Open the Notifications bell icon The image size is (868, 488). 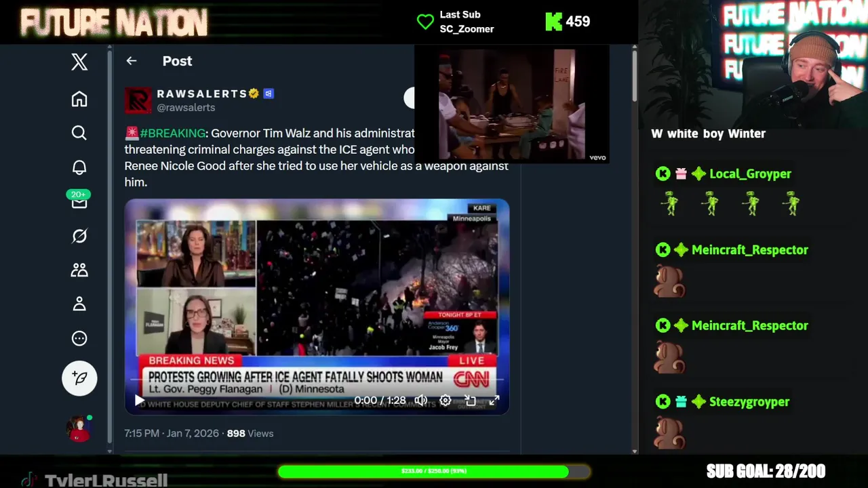click(x=79, y=167)
